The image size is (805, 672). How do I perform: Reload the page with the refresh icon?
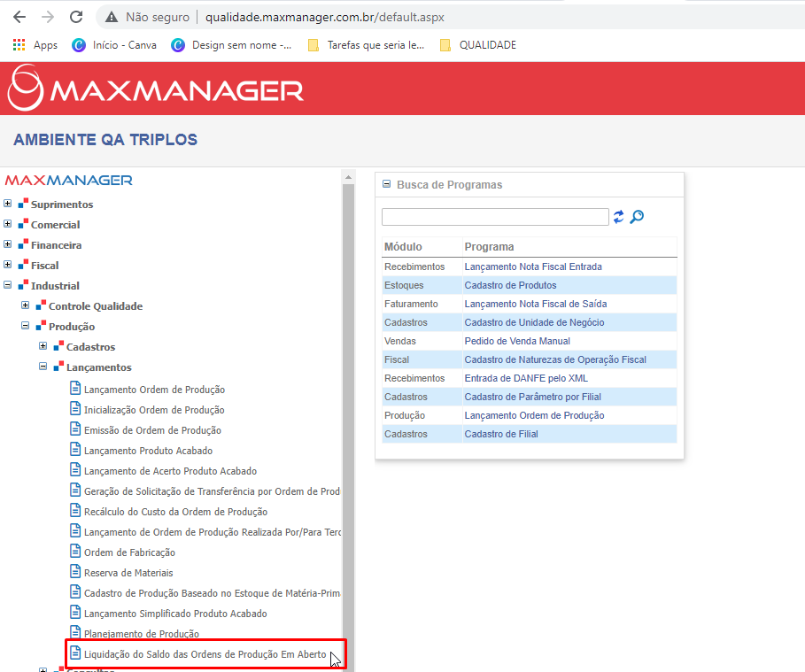[76, 17]
